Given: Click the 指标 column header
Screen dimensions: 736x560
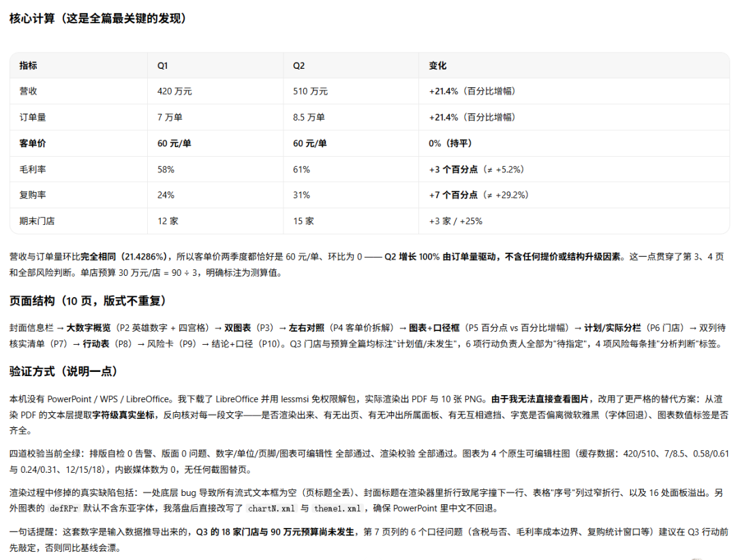Looking at the screenshot, I should [x=28, y=65].
